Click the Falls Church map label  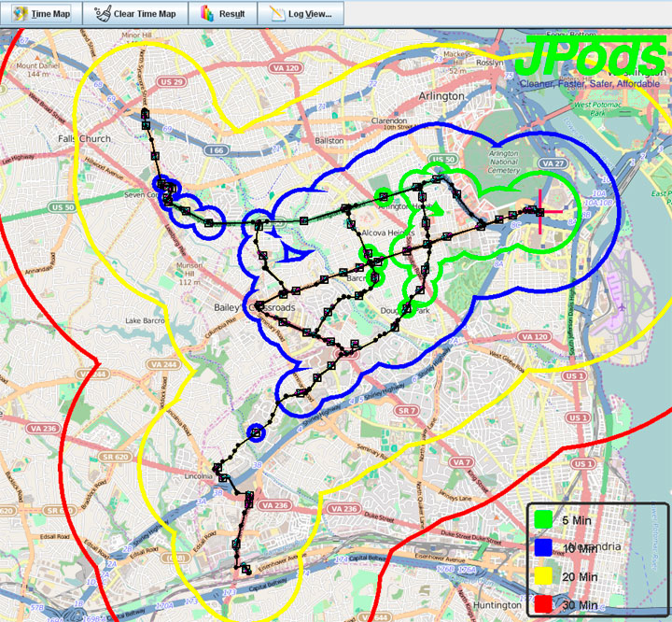pyautogui.click(x=84, y=139)
